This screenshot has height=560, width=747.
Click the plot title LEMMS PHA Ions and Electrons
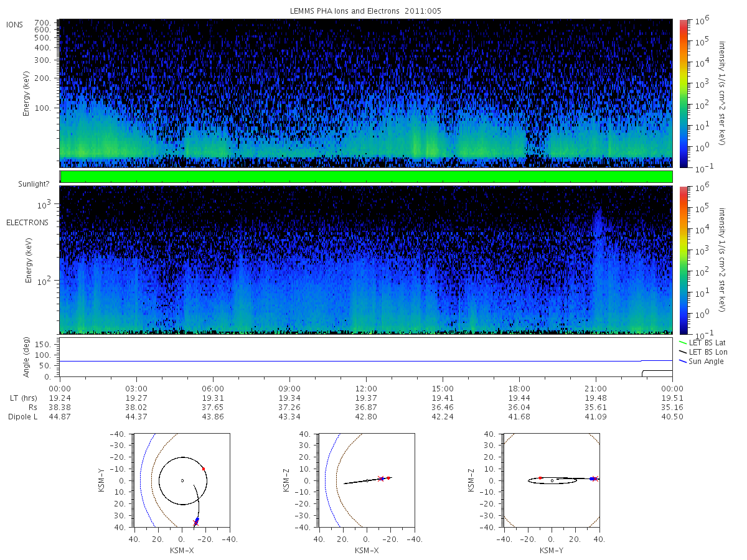(366, 11)
